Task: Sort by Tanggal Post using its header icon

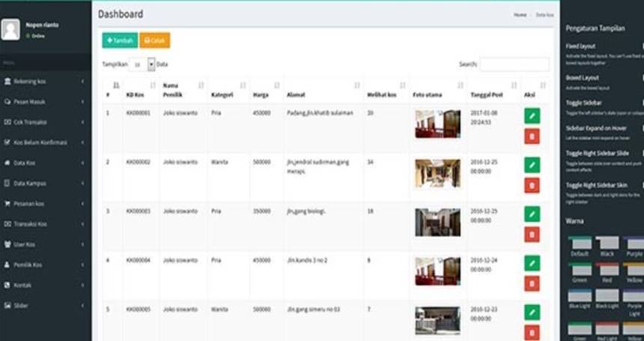Action: coord(514,85)
